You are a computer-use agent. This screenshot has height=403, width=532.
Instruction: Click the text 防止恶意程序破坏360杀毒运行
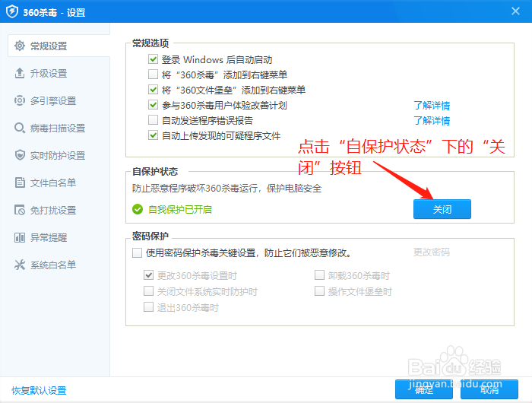point(195,188)
